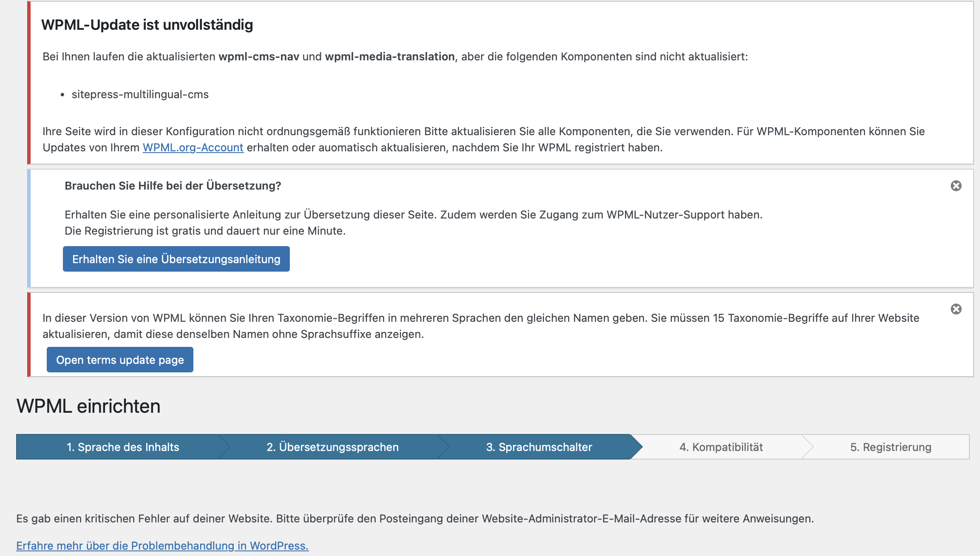Dismiss the taxonomy terms notice
The image size is (980, 556).
coord(956,309)
